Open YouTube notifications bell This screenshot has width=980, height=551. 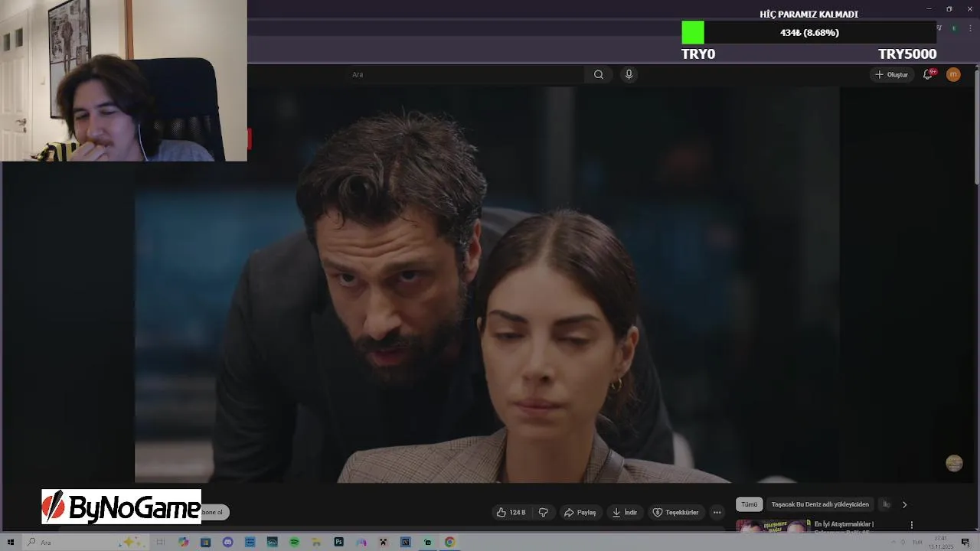[x=928, y=74]
